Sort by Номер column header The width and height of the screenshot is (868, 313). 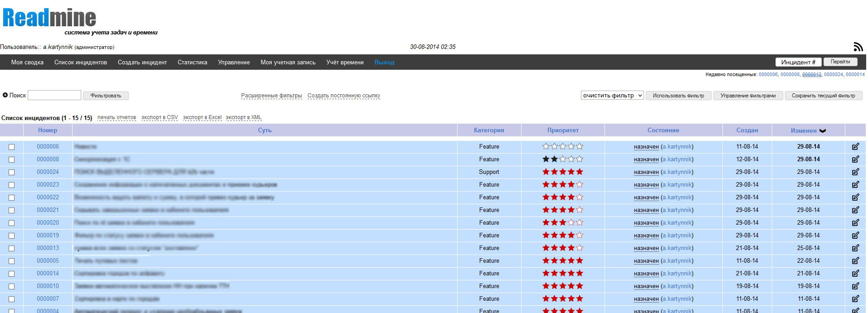[x=48, y=130]
